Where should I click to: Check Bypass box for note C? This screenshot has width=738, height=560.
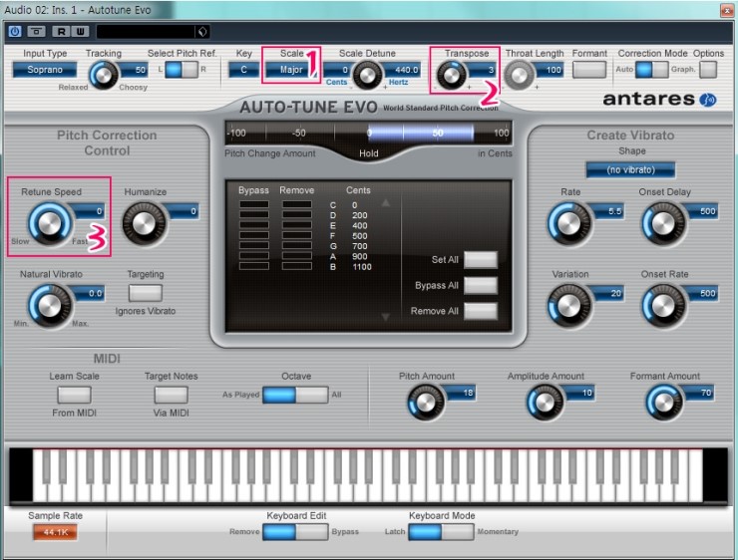click(254, 204)
